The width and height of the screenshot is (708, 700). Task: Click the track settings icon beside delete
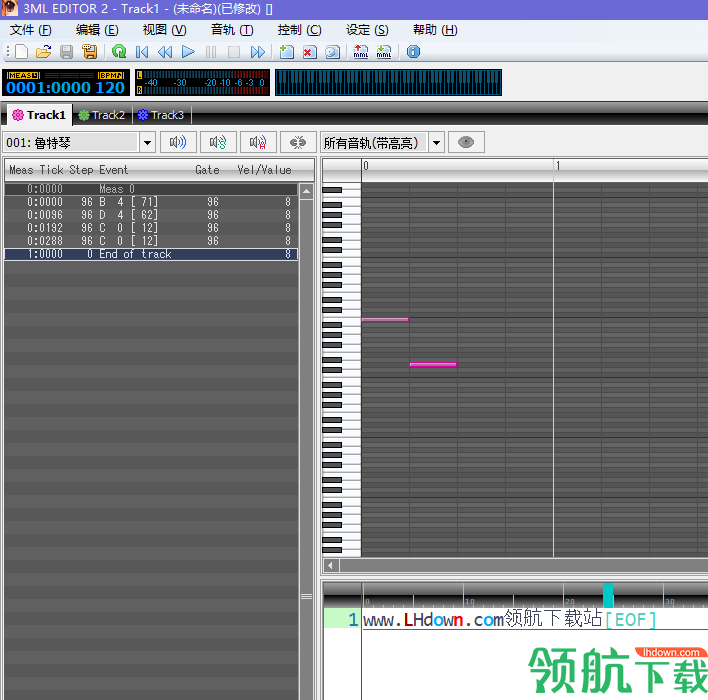coord(332,52)
